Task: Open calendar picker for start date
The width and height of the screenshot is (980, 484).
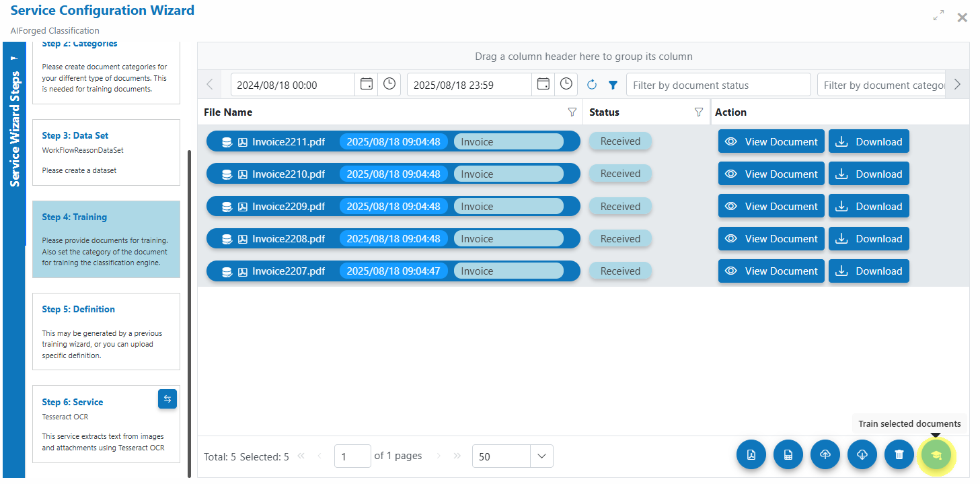Action: [367, 84]
